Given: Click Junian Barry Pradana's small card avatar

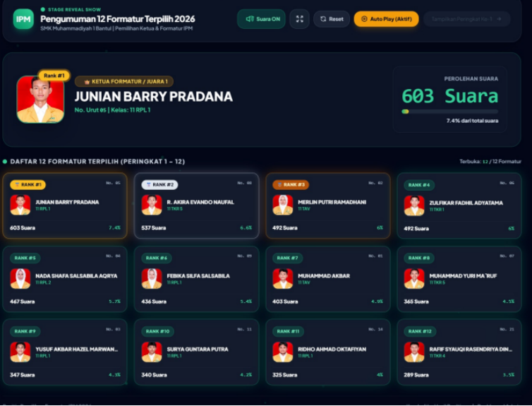Looking at the screenshot, I should click(x=20, y=205).
